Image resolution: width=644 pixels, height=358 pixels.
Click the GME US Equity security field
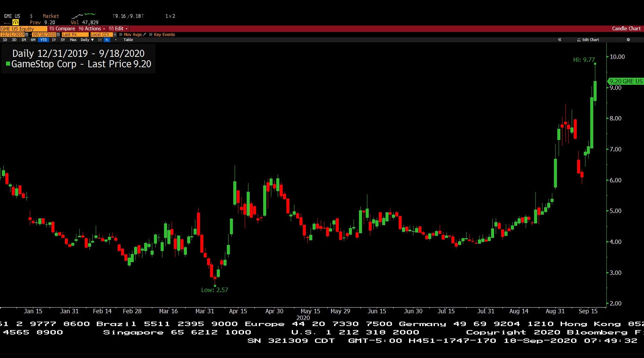(x=24, y=29)
